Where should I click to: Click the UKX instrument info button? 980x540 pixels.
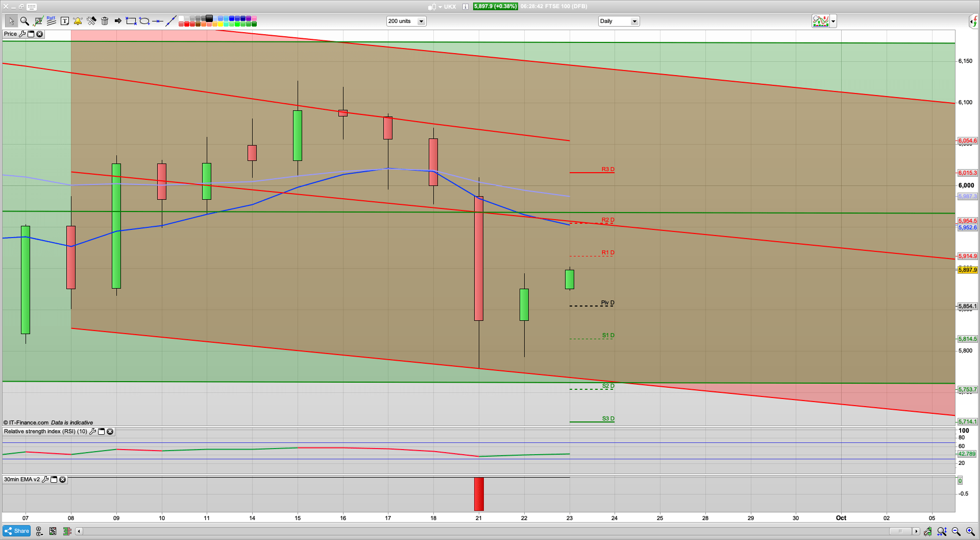[x=464, y=7]
